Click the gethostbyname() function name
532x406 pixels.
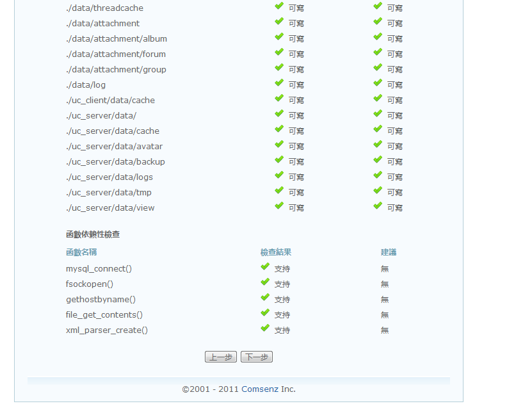tap(101, 300)
